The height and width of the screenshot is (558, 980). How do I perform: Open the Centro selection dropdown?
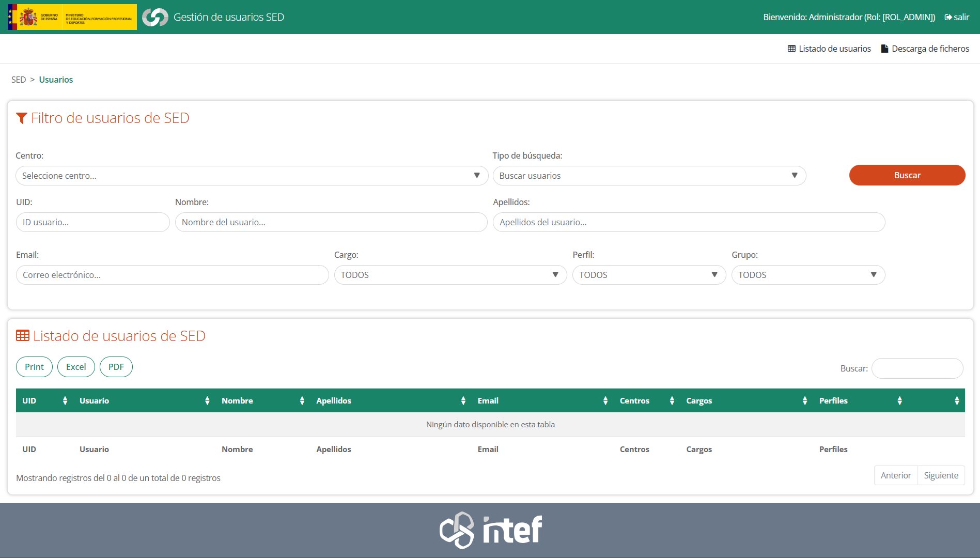coord(252,176)
